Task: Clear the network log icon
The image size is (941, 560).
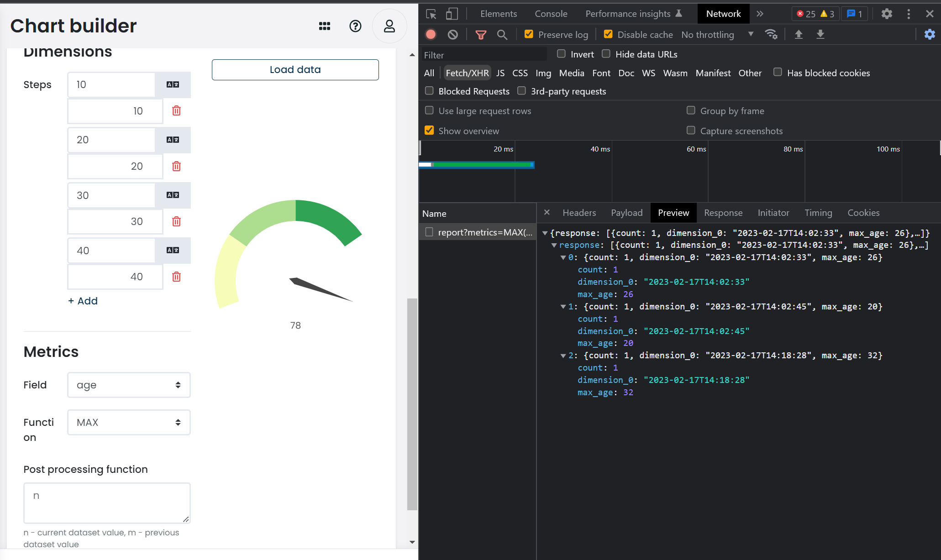Action: click(452, 35)
